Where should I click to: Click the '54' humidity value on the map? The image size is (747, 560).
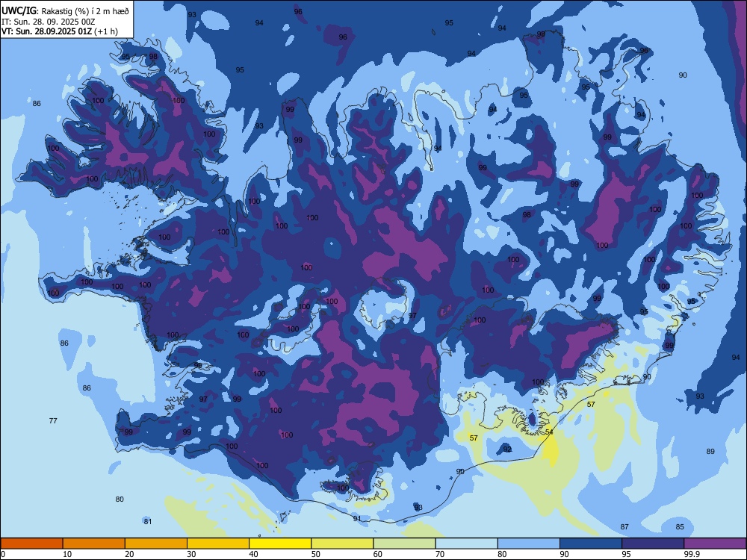(549, 432)
